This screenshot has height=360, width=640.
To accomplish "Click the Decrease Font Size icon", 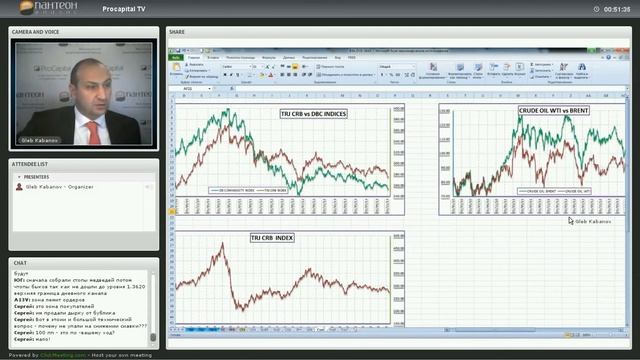I will (x=273, y=67).
